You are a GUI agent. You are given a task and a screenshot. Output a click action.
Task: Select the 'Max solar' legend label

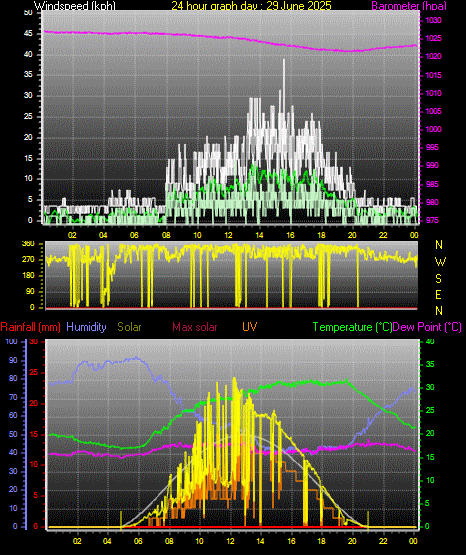(x=195, y=327)
